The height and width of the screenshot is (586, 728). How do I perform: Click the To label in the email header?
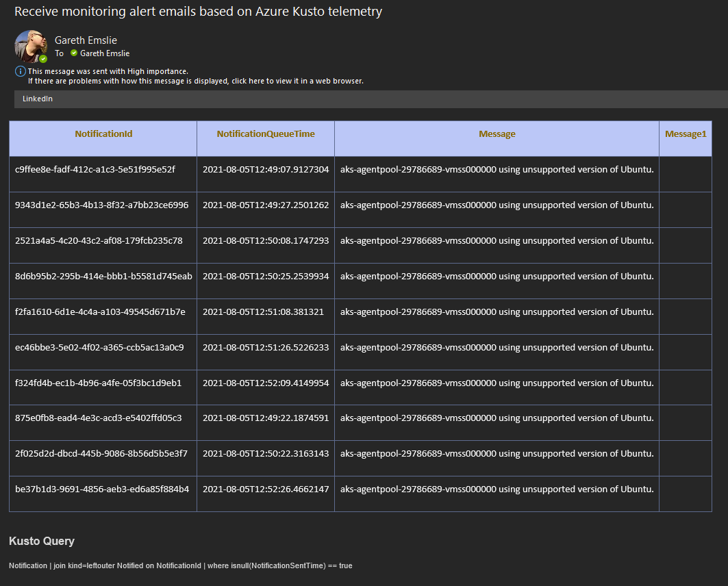tap(59, 53)
